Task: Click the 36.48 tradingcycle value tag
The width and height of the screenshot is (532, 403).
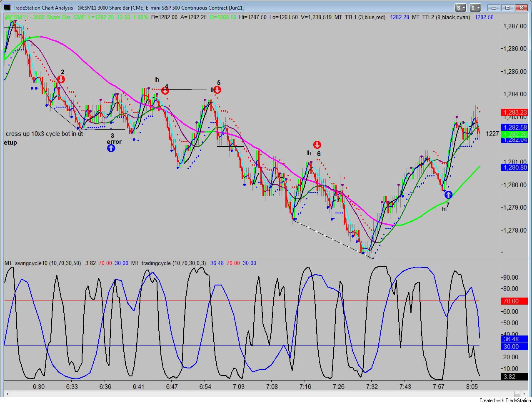Action: (515, 339)
